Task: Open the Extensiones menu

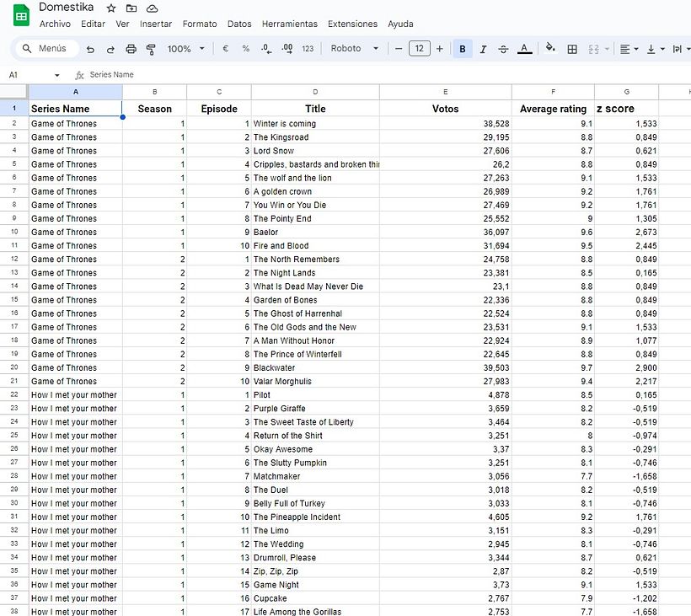Action: 352,24
